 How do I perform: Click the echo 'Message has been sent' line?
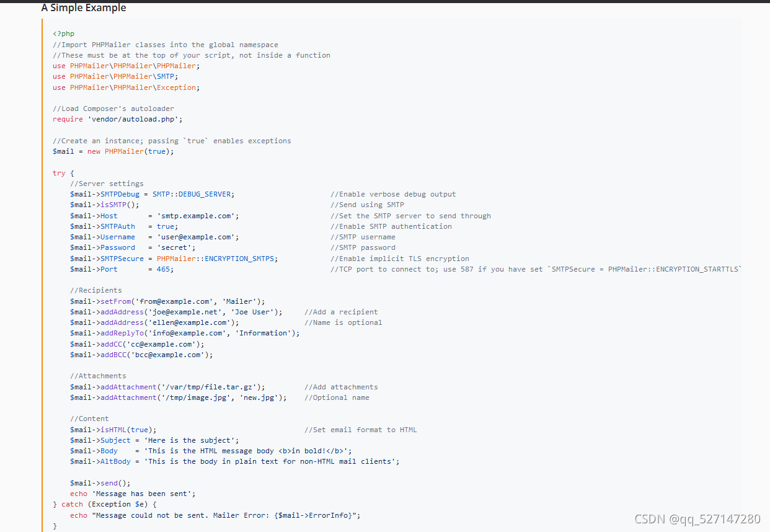[133, 494]
